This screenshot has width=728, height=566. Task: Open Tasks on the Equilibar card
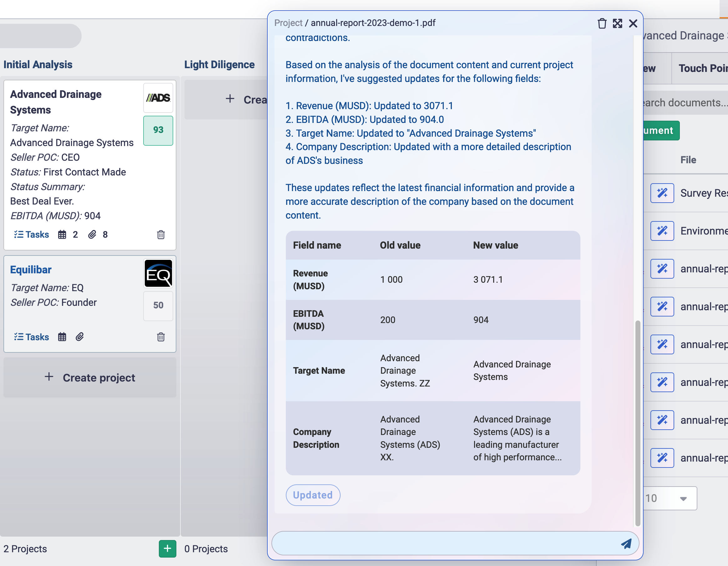[32, 337]
